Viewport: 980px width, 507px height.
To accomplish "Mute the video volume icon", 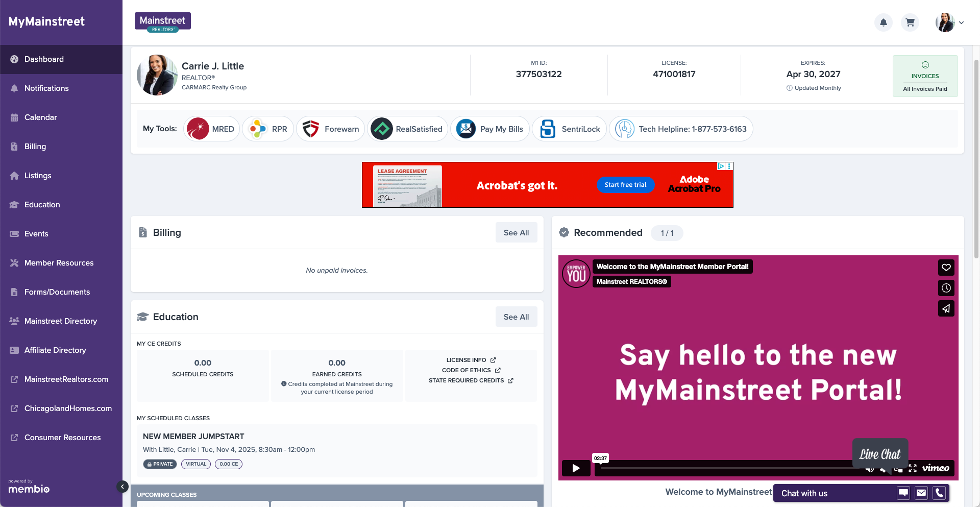I will [870, 469].
